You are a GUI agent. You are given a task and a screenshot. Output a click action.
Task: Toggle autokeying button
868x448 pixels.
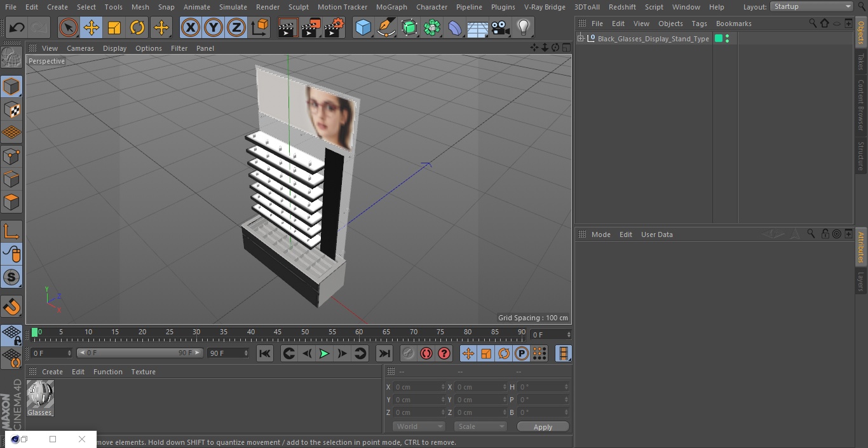[426, 353]
